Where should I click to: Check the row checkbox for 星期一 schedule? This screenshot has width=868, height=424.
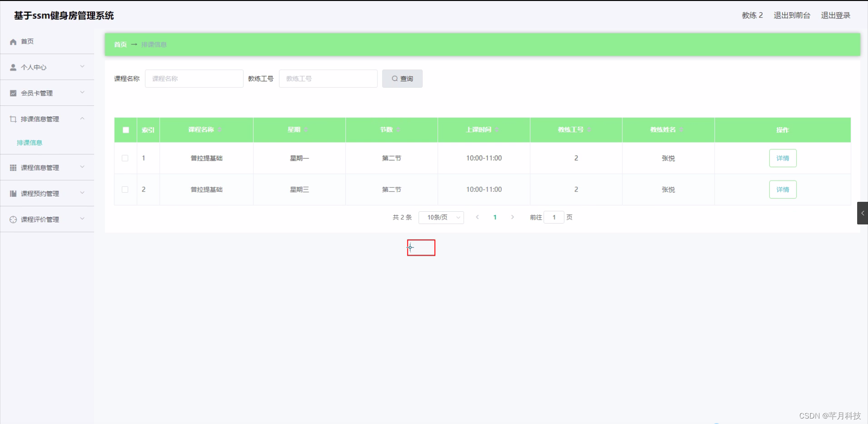(x=125, y=158)
